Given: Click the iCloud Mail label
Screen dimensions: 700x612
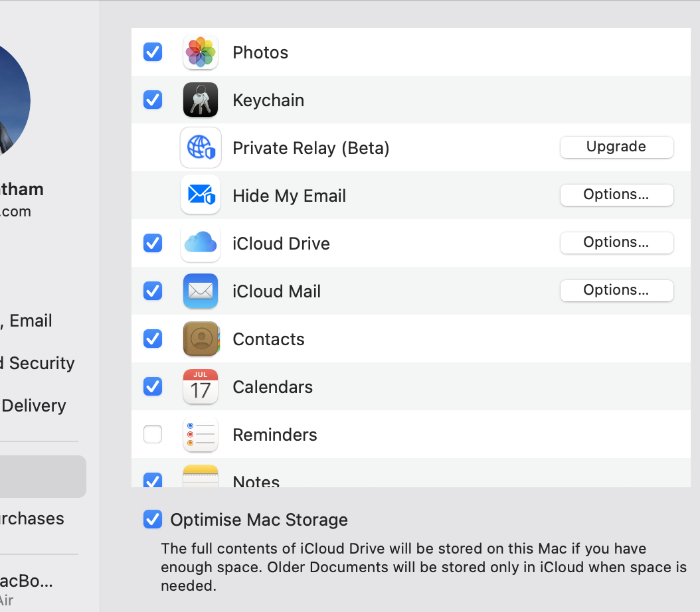Looking at the screenshot, I should click(x=277, y=291).
